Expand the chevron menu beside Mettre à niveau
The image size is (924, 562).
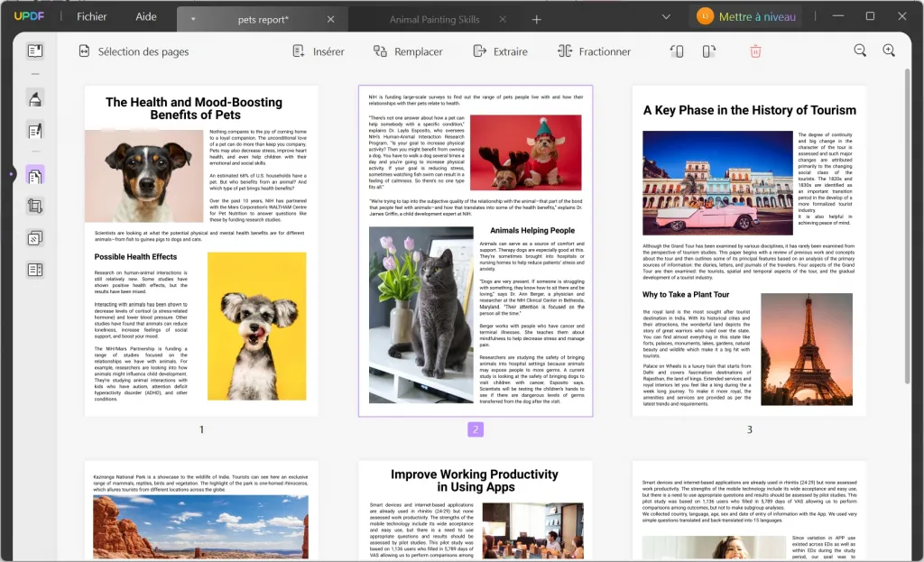coord(666,17)
